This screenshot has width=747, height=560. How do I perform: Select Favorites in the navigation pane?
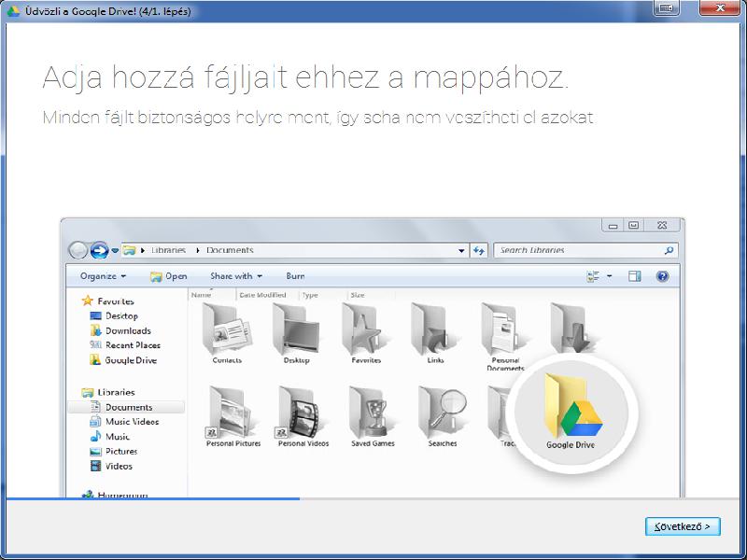(108, 301)
